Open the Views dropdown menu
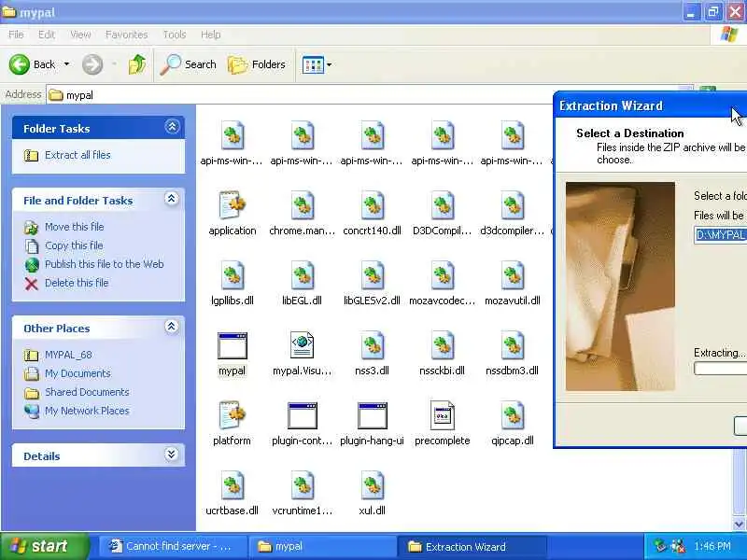The height and width of the screenshot is (560, 747). point(329,64)
